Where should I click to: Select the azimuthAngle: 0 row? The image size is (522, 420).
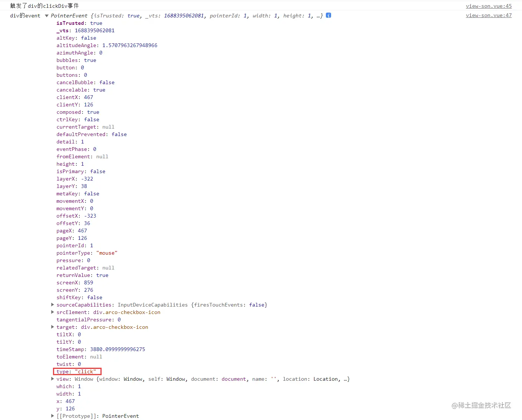pos(79,53)
